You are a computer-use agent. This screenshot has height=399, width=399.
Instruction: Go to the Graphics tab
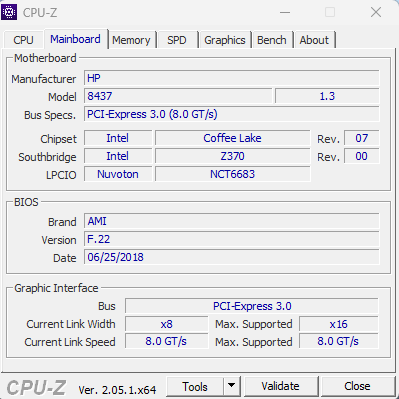point(225,40)
